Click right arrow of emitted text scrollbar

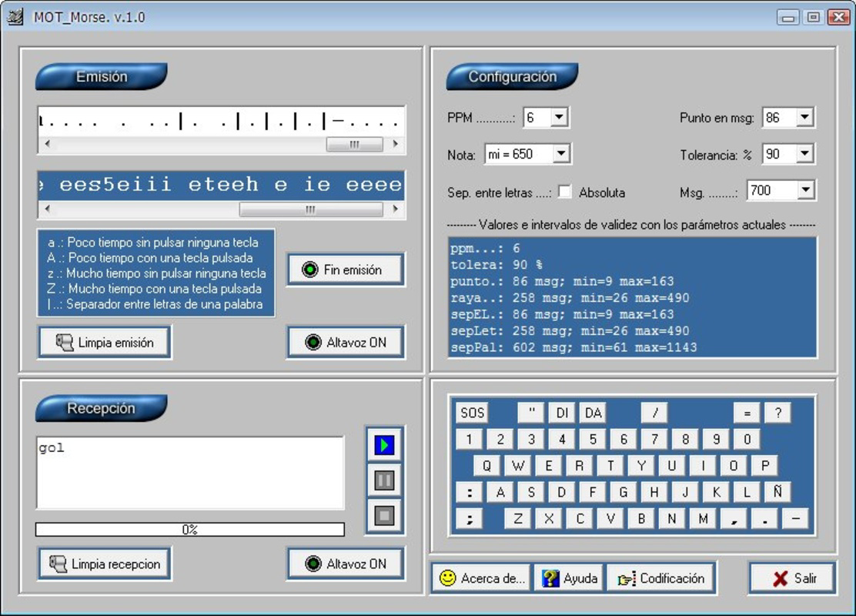[395, 209]
